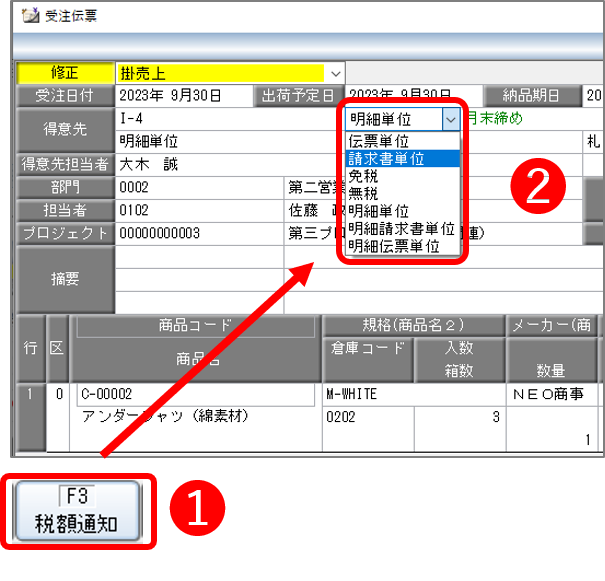Click the product code cell C-00002
The height and width of the screenshot is (581, 605).
click(x=196, y=394)
